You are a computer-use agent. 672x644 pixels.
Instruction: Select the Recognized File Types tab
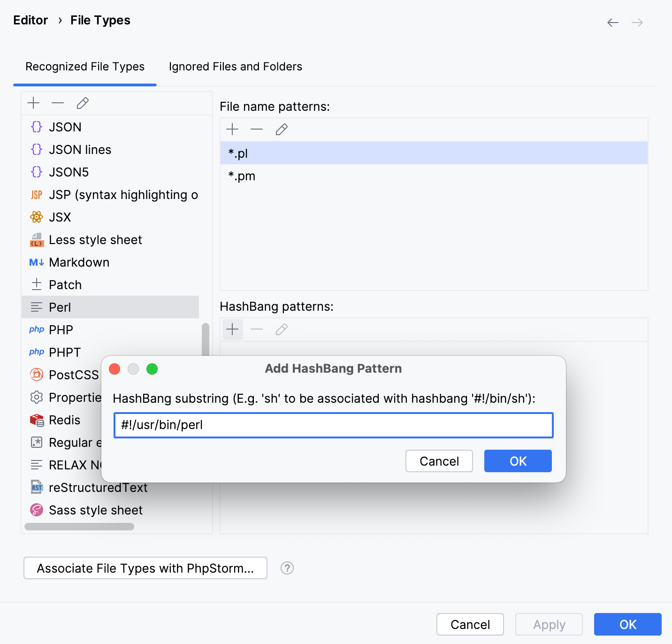tap(85, 66)
